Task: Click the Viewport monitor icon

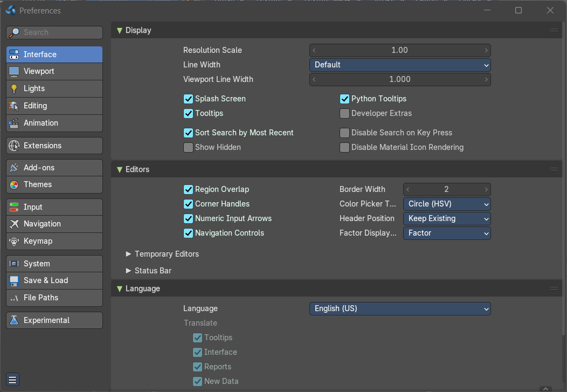Action: coord(14,72)
